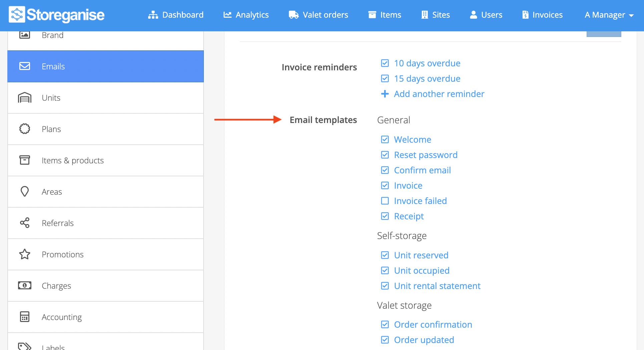Click the Items & products box icon

pos(25,160)
